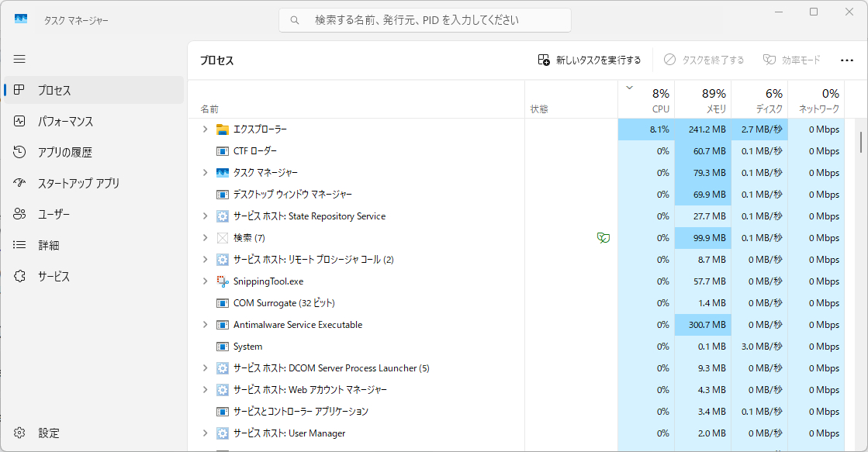Open the hamburger navigation menu icon
The width and height of the screenshot is (868, 452).
(x=19, y=59)
